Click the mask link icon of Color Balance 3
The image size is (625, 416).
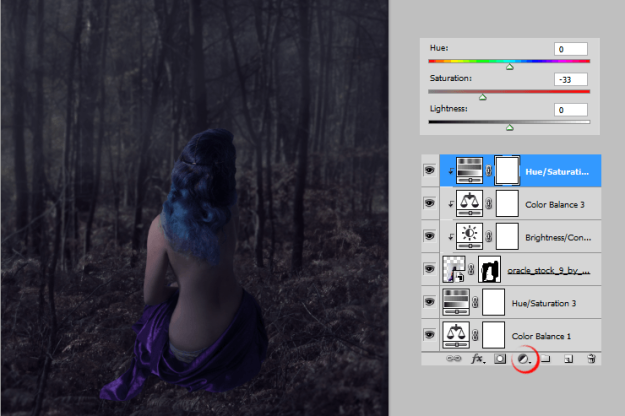point(489,204)
